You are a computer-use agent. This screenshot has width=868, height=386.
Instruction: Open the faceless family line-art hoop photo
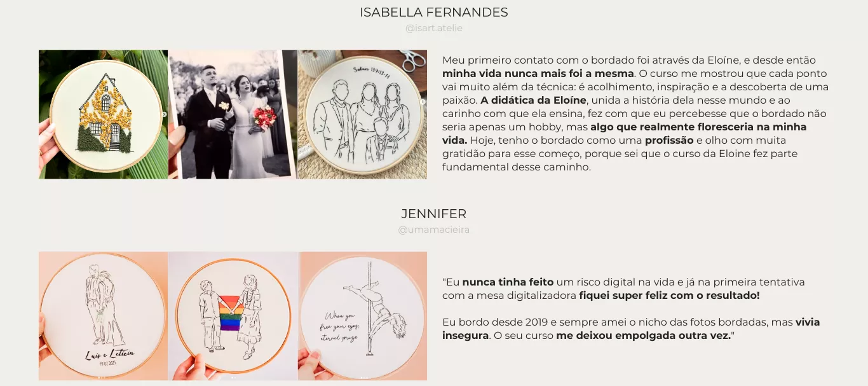click(x=363, y=114)
